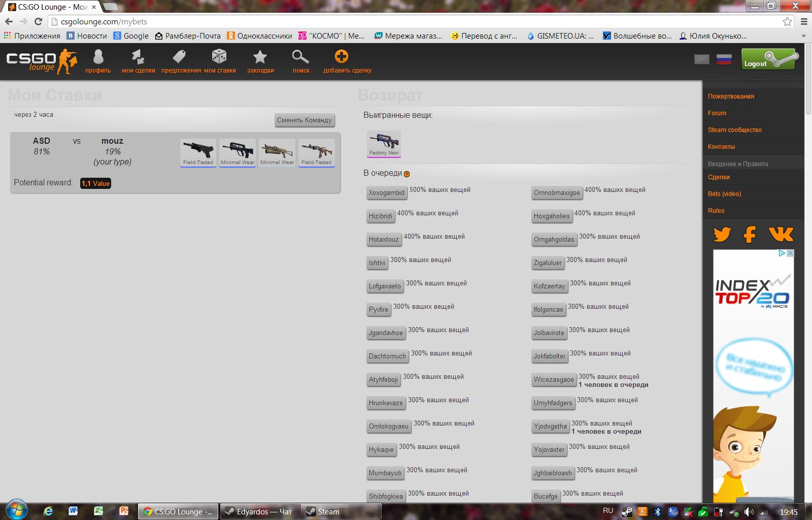Open the Новости bookmark
Image resolution: width=812 pixels, height=520 pixels.
click(87, 36)
